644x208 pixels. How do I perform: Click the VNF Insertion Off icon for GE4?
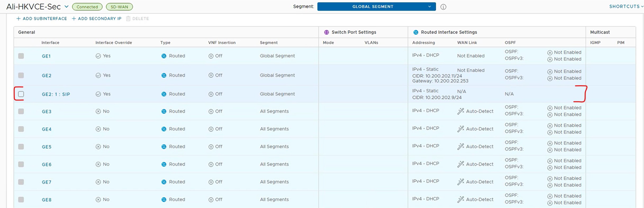211,129
